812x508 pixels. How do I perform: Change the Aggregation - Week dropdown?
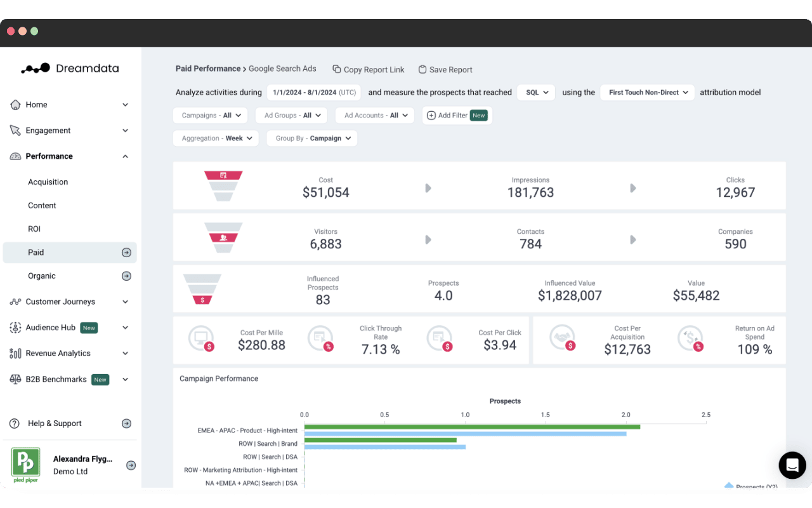click(x=216, y=138)
